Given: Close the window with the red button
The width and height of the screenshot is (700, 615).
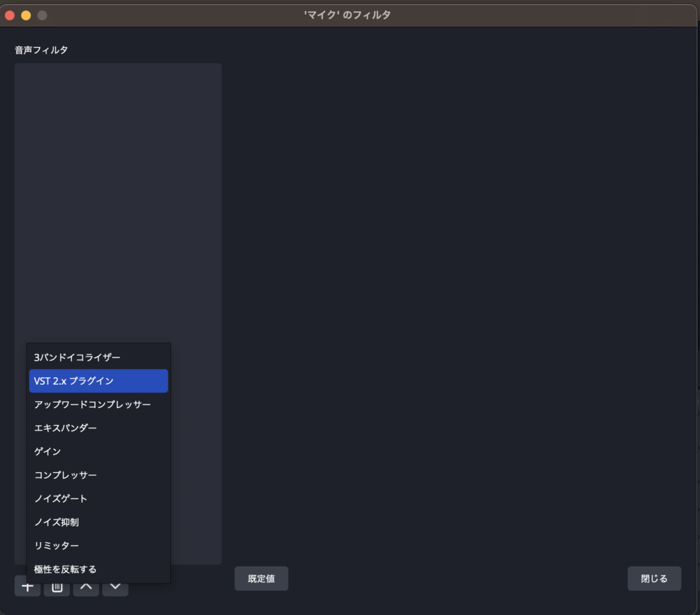Looking at the screenshot, I should click(x=10, y=15).
